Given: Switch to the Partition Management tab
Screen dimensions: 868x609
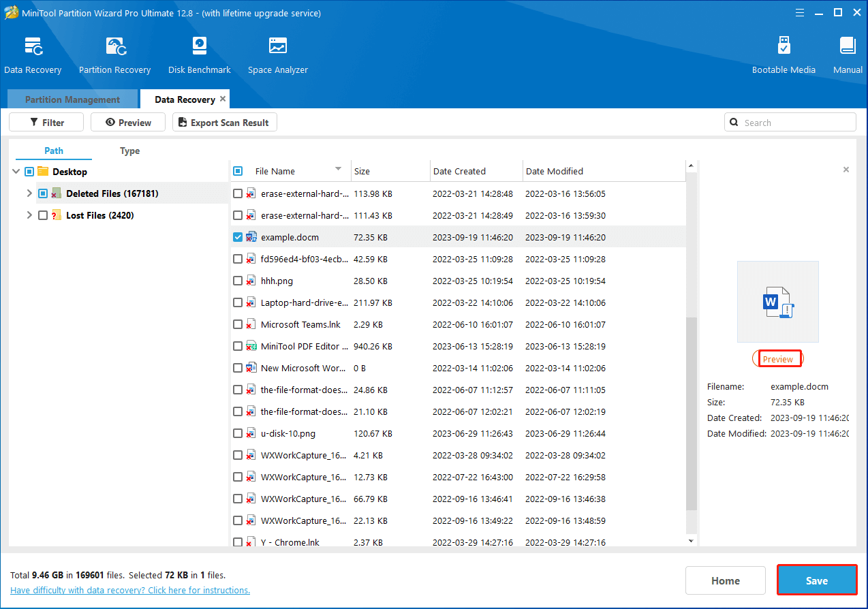Looking at the screenshot, I should [x=72, y=99].
